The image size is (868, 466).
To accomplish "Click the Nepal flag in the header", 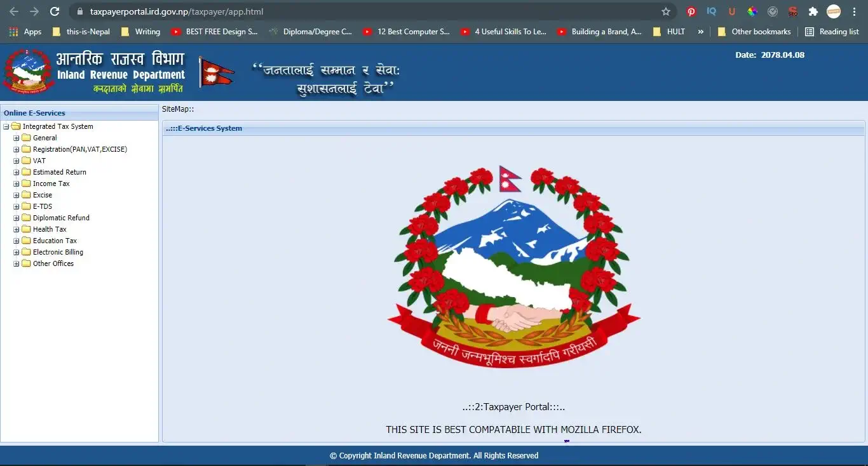I will point(216,72).
